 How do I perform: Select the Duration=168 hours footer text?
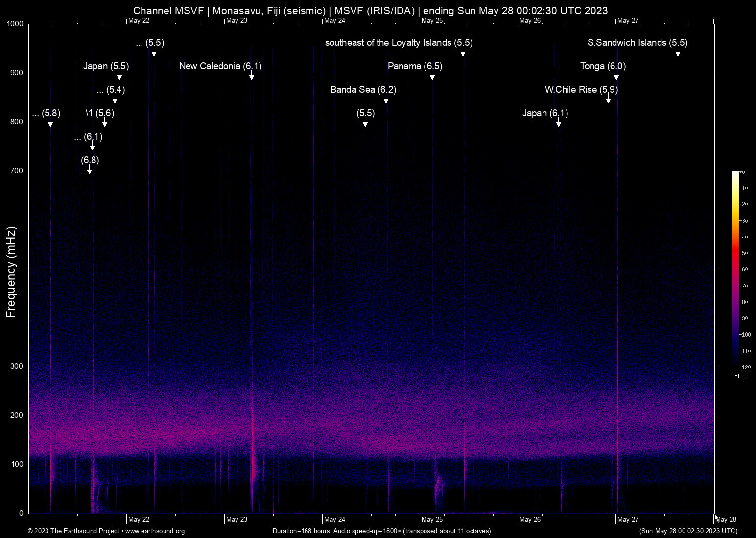point(382,531)
